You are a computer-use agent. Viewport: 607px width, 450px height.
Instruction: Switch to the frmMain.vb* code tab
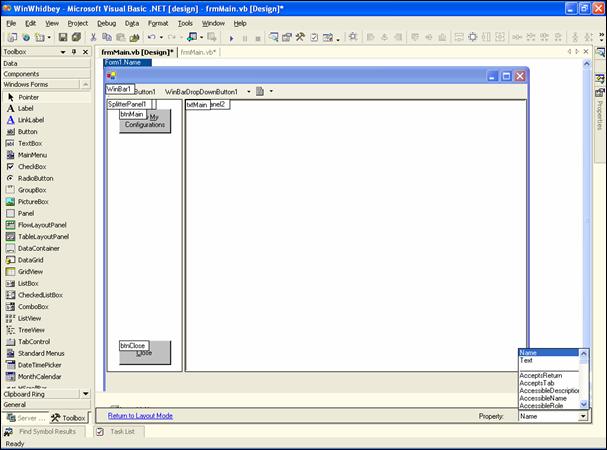[x=198, y=52]
